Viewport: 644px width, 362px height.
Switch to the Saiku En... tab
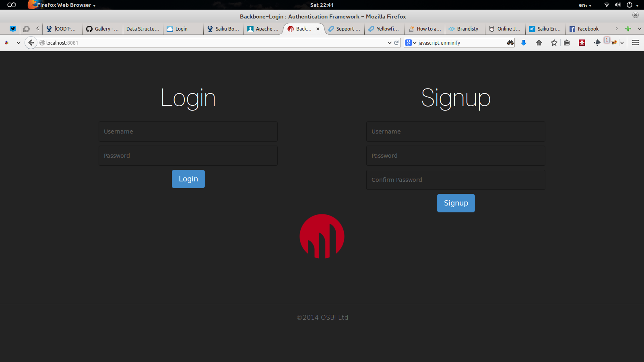pyautogui.click(x=545, y=29)
